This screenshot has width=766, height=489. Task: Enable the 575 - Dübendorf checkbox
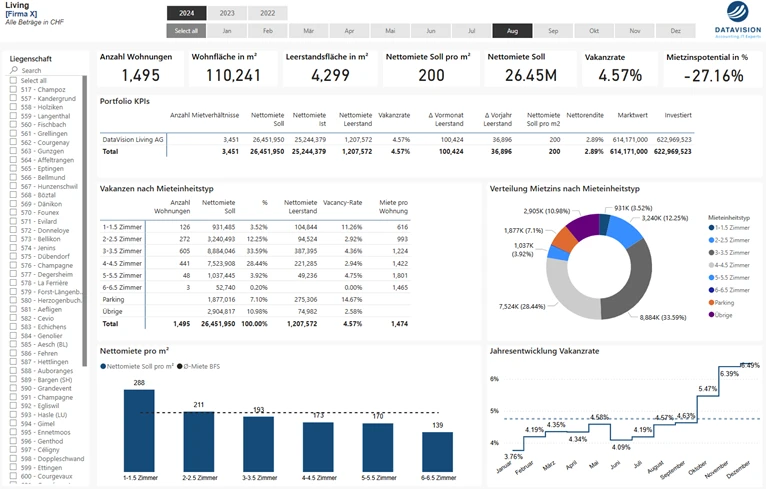14,256
